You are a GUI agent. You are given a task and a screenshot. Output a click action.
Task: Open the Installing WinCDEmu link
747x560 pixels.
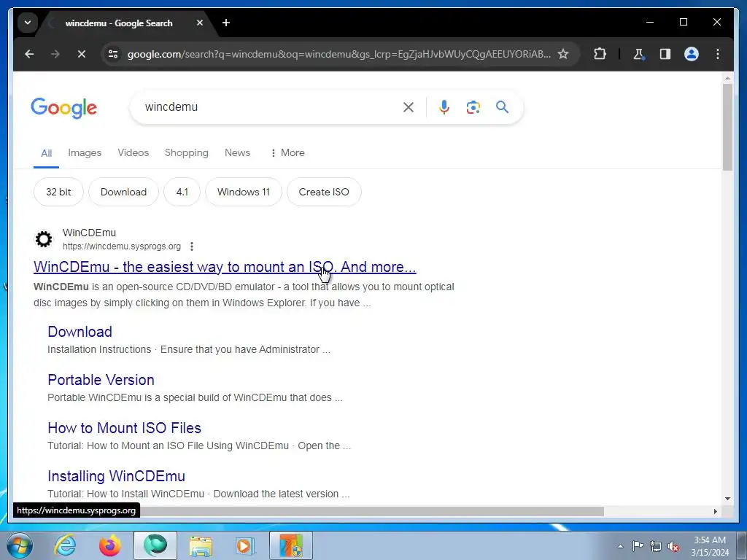click(116, 476)
